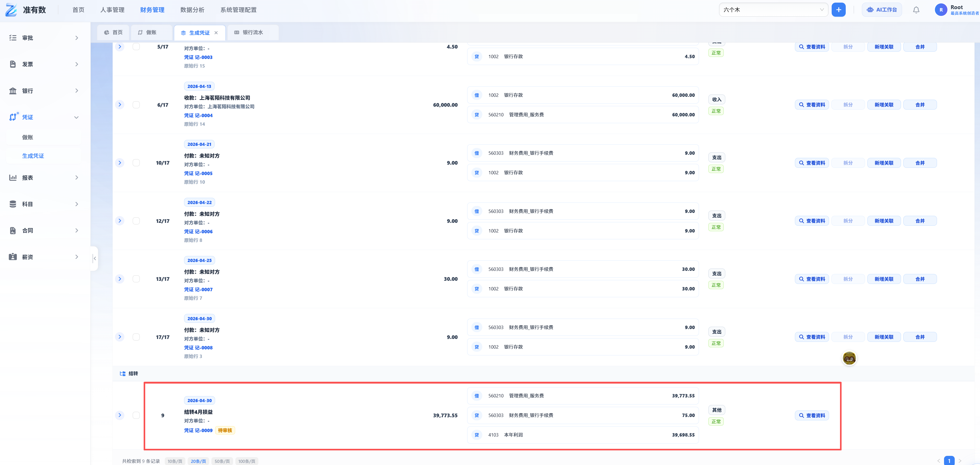Expand the 结转4月损益 row
The image size is (980, 465).
coord(120,415)
